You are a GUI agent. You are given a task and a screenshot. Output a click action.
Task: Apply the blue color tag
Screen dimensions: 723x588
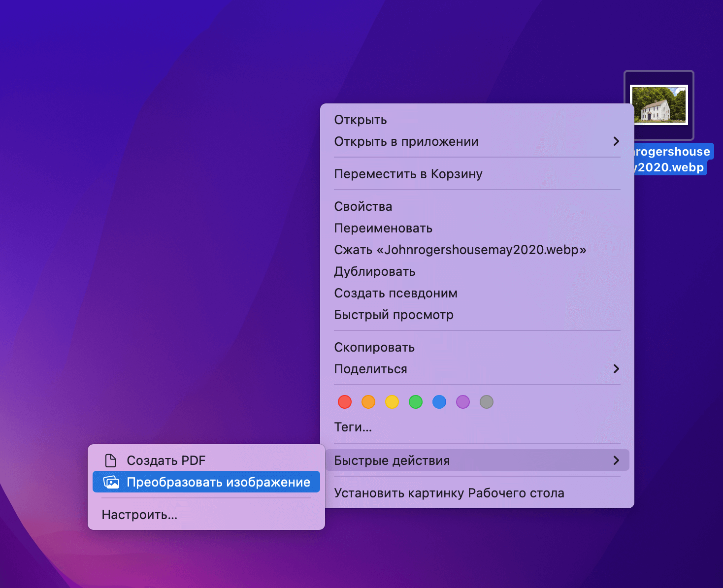(x=439, y=402)
